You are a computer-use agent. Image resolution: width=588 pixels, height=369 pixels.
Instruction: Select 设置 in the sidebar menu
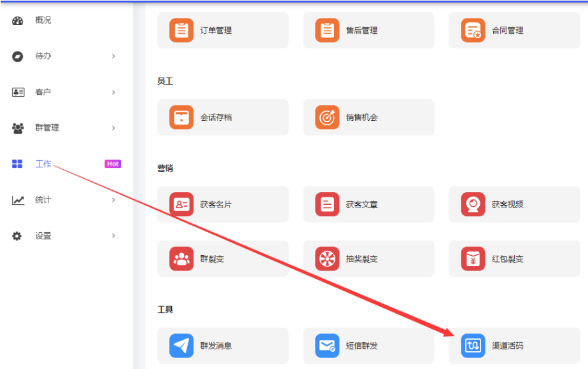point(43,236)
